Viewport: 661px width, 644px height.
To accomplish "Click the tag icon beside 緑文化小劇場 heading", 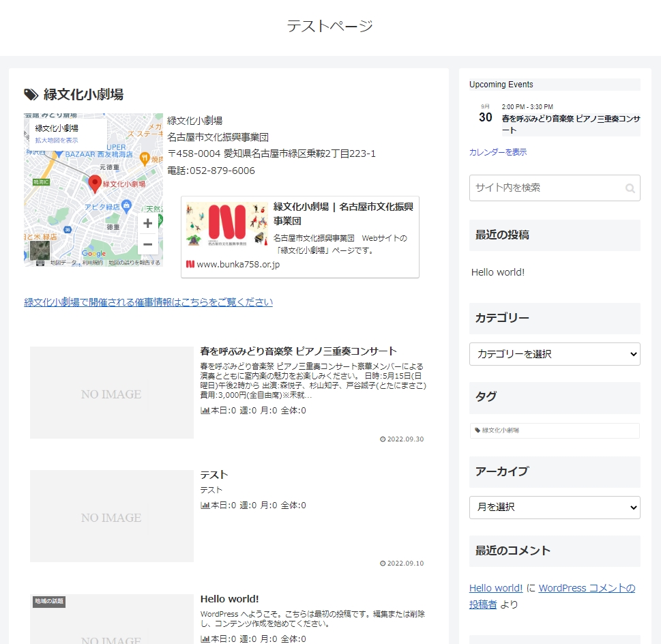I will [x=31, y=94].
